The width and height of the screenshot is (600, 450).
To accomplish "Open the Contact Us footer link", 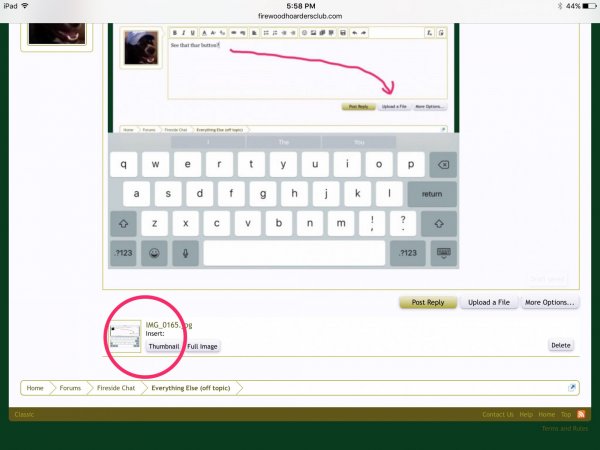I will 497,414.
